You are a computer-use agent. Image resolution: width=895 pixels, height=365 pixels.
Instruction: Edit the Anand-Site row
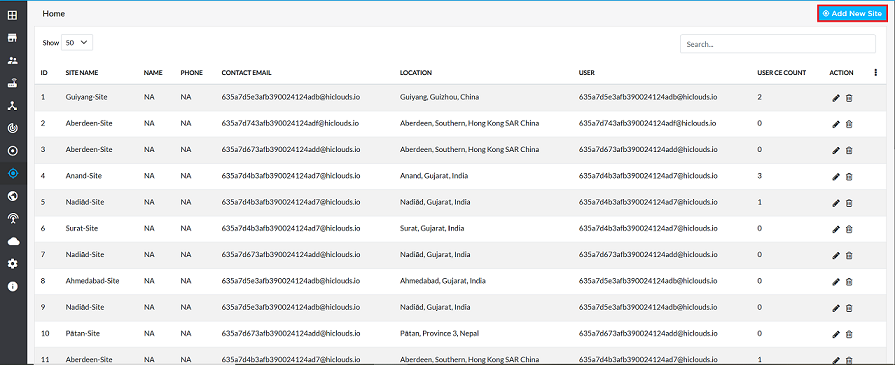(836, 177)
